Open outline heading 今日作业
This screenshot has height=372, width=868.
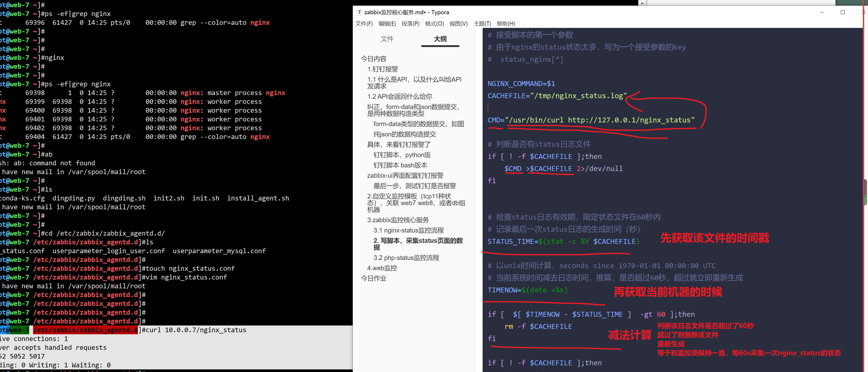[x=373, y=278]
